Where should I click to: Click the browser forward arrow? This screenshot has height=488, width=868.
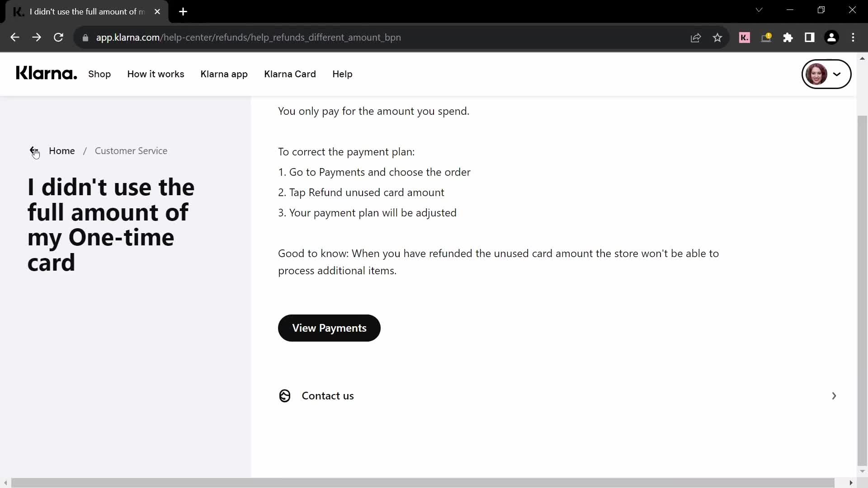pos(37,38)
